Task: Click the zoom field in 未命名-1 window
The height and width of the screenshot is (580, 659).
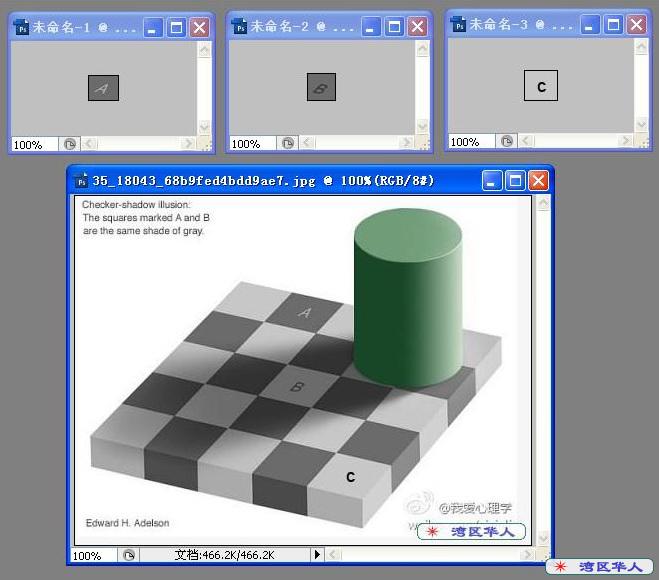Action: point(34,145)
